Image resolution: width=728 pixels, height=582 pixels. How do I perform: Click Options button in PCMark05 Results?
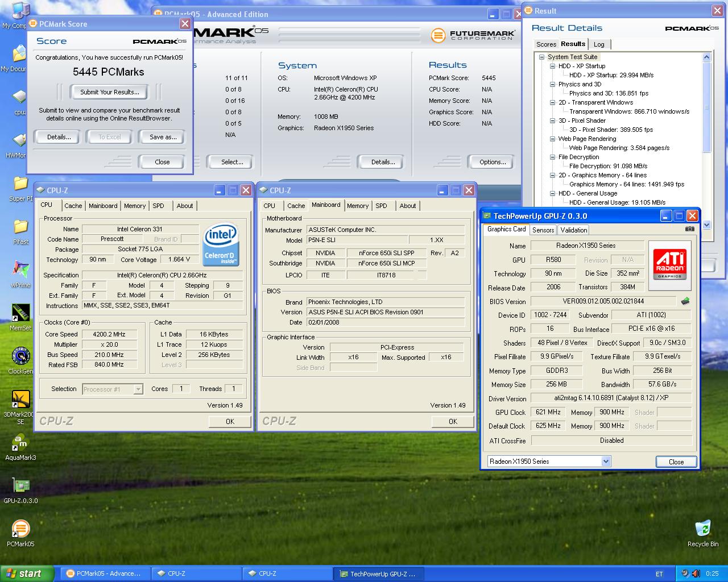point(492,162)
